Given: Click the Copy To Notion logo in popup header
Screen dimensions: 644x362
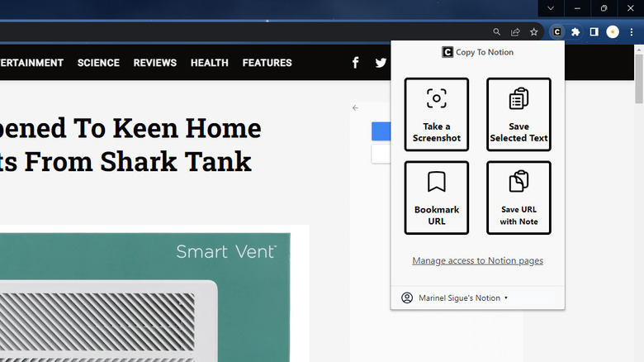Looking at the screenshot, I should 447,52.
